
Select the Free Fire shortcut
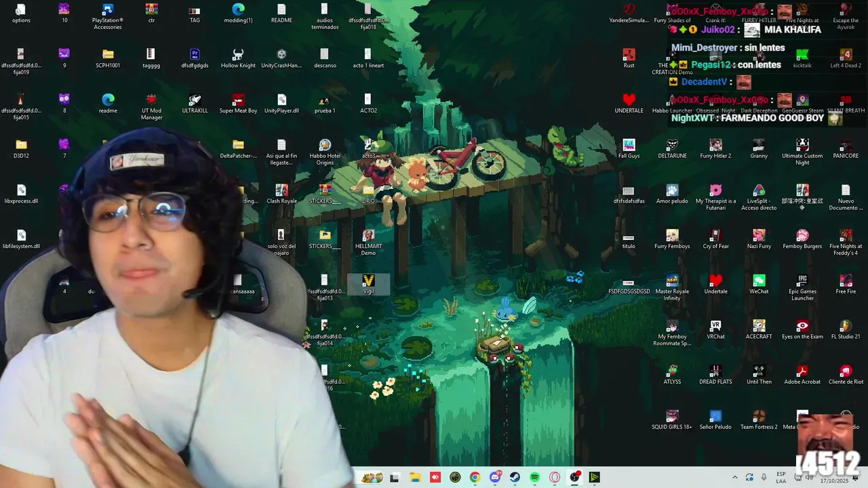click(x=846, y=285)
